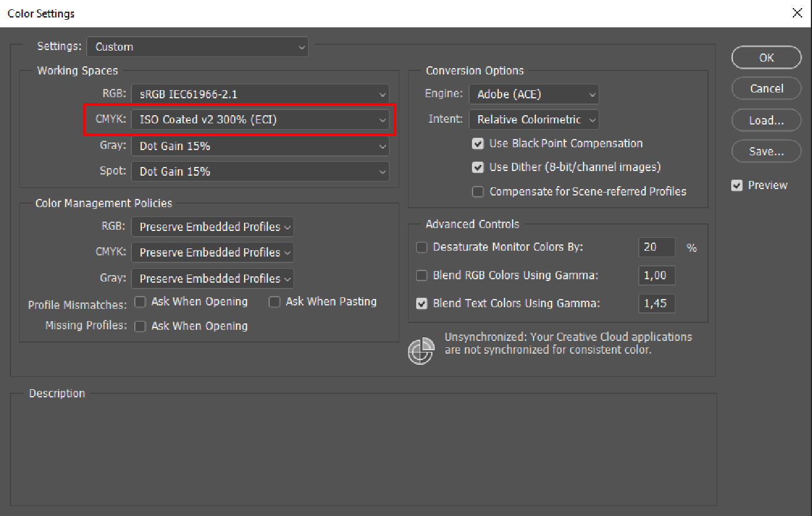This screenshot has width=812, height=516.
Task: Open the Gray color management policy dropdown
Action: (213, 279)
